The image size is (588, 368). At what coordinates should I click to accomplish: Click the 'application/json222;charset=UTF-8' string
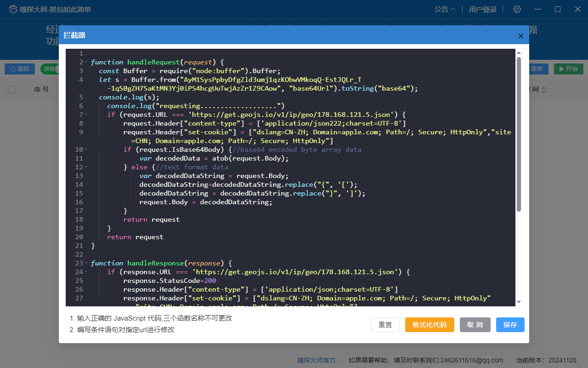[x=336, y=123]
